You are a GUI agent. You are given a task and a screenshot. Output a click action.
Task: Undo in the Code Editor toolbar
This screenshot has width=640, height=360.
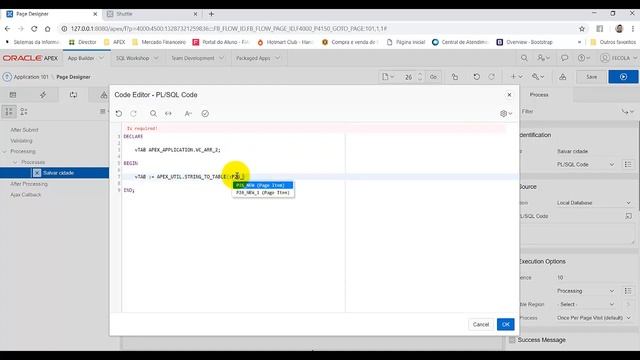coord(119,113)
